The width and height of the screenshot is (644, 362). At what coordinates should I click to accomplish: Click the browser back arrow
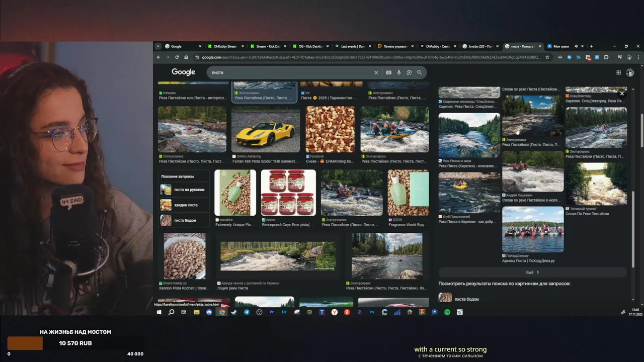coord(158,57)
